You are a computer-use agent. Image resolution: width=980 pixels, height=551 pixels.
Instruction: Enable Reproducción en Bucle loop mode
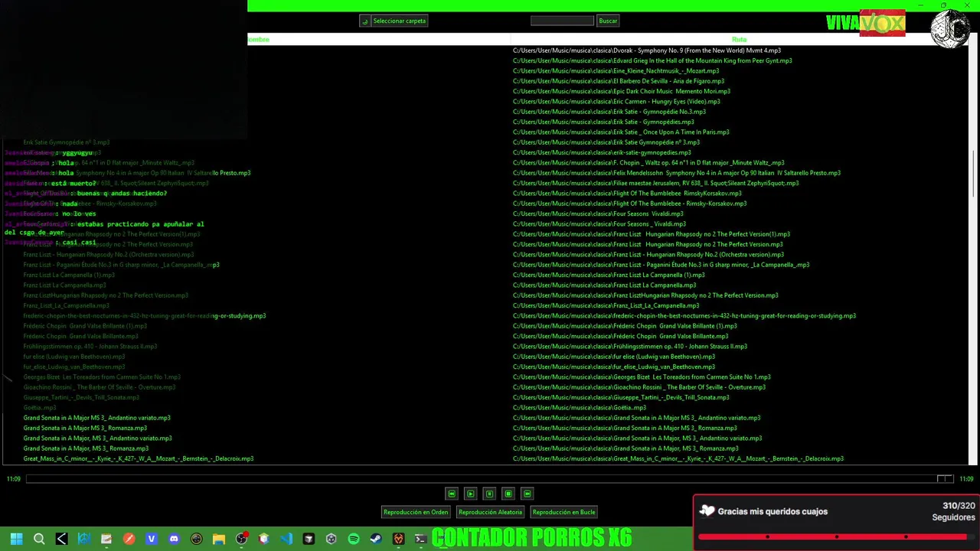pyautogui.click(x=564, y=512)
